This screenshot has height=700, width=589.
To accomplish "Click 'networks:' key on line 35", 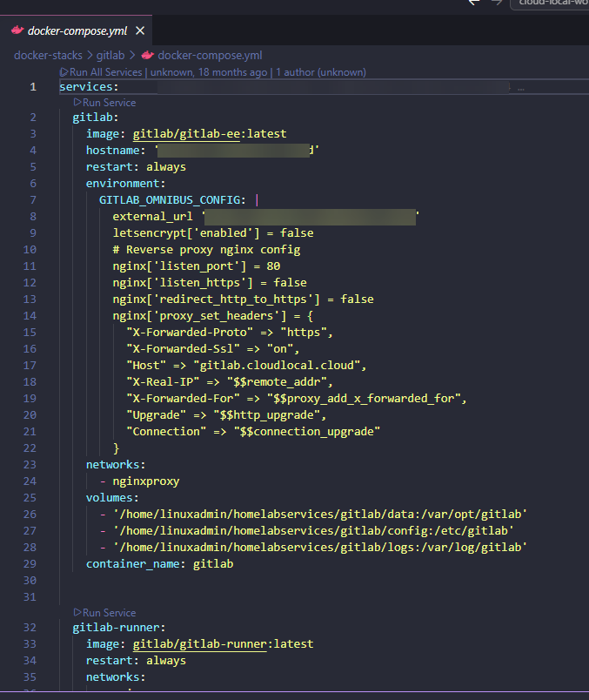I will click(116, 677).
